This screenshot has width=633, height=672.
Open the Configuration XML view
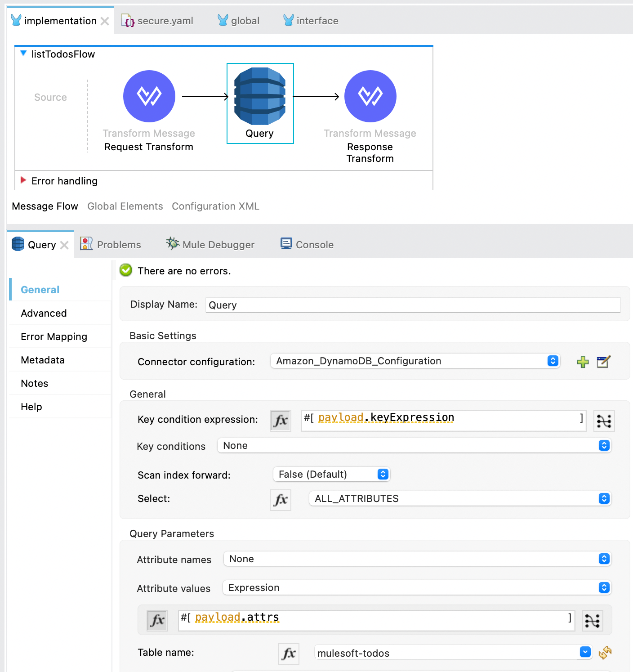click(215, 206)
